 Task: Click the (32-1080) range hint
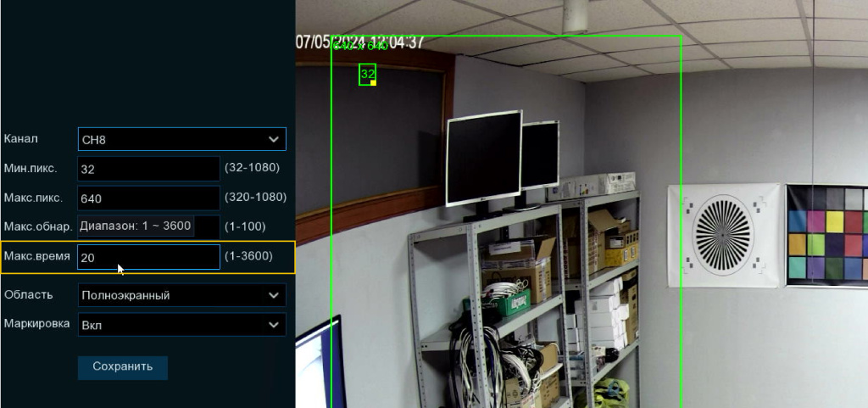(x=252, y=168)
